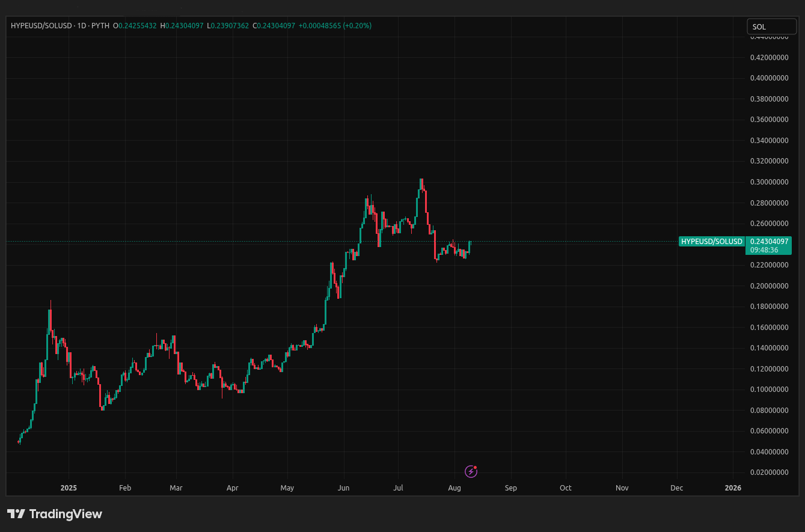805x532 pixels.
Task: Click the Oct time axis label
Action: pos(566,488)
